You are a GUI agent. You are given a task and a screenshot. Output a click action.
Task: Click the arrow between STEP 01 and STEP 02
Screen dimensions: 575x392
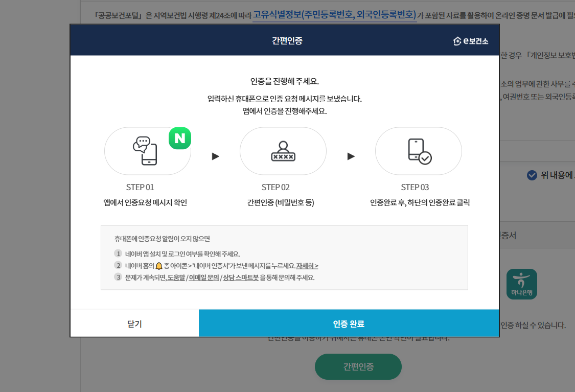click(215, 157)
